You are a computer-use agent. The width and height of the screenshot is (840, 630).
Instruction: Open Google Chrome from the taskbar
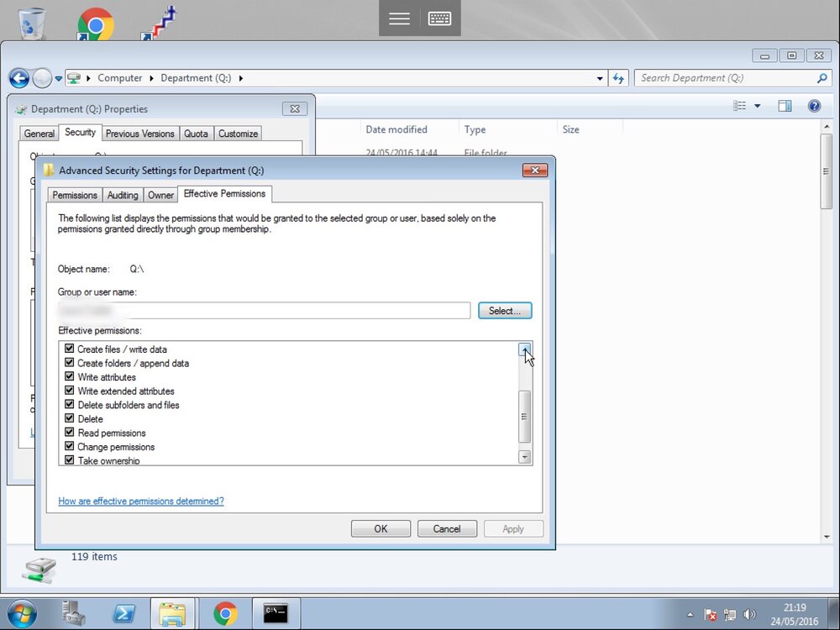[x=225, y=613]
